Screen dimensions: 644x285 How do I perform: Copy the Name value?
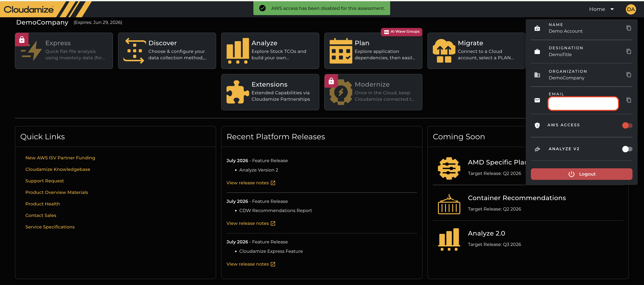click(628, 28)
